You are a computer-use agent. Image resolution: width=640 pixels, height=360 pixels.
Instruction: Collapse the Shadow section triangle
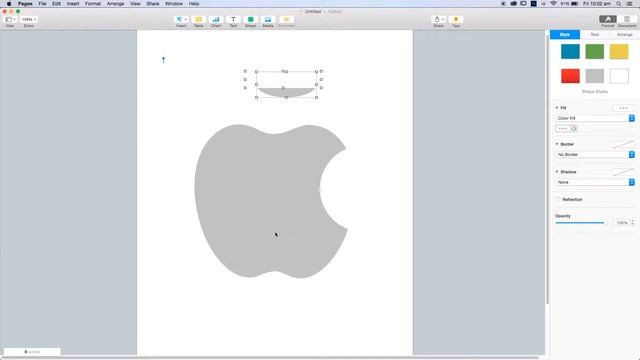pyautogui.click(x=557, y=172)
